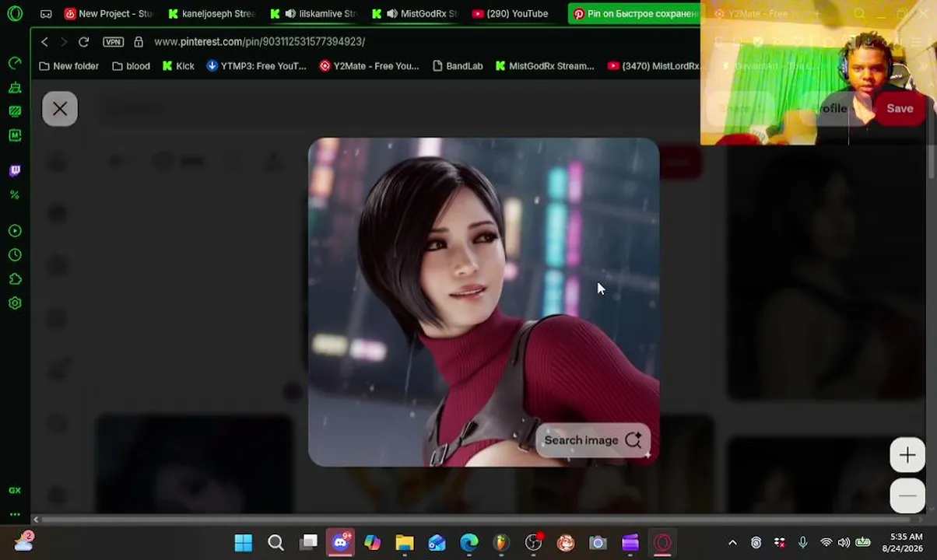The width and height of the screenshot is (937, 560).
Task: Close the enlarged pin image overlay
Action: click(x=60, y=109)
